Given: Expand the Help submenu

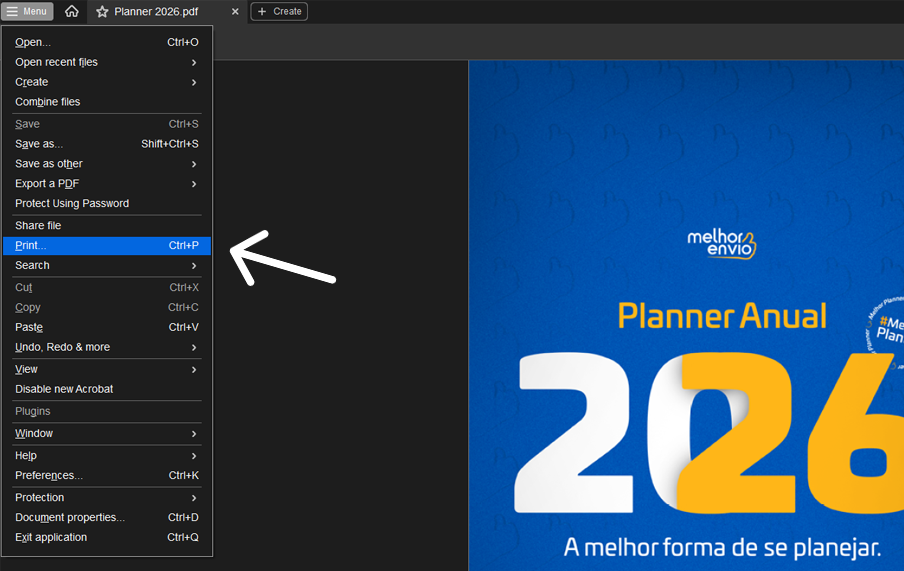Looking at the screenshot, I should 107,456.
